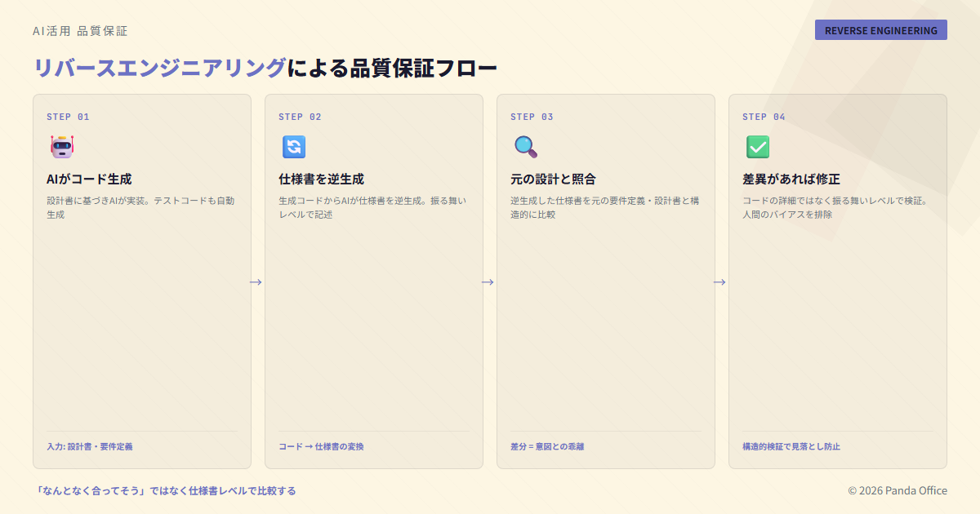Viewport: 980px width, 514px height.
Task: Click the AI活用 品質保証 breadcrumb label
Action: 80,31
